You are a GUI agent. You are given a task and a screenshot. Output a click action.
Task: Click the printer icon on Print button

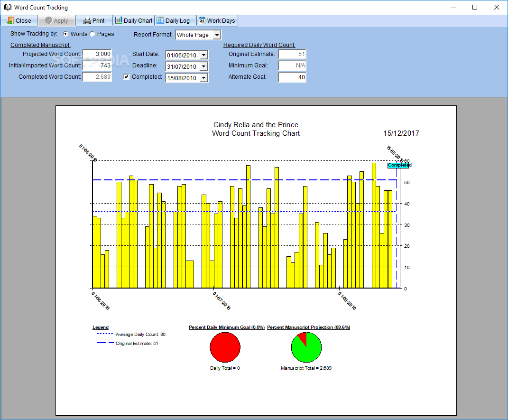pos(87,21)
